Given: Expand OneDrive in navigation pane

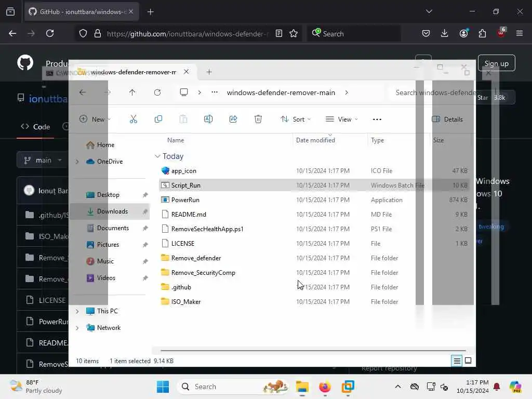Looking at the screenshot, I should (x=77, y=162).
